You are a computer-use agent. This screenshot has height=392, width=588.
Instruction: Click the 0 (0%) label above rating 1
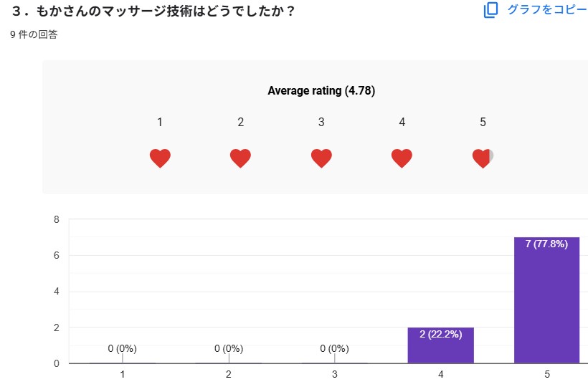coord(123,349)
